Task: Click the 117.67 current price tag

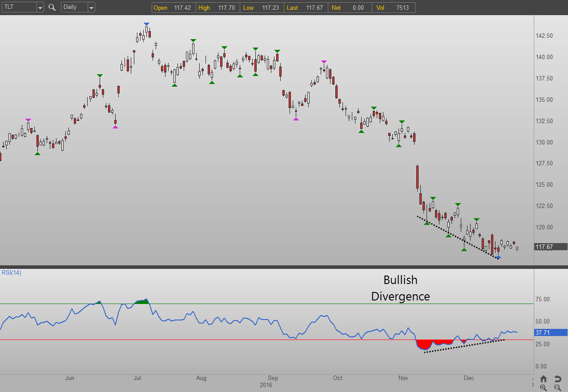Action: click(551, 247)
